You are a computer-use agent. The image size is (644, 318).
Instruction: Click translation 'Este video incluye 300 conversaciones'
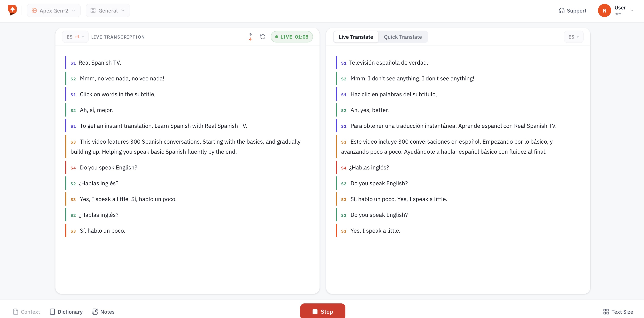click(415, 142)
